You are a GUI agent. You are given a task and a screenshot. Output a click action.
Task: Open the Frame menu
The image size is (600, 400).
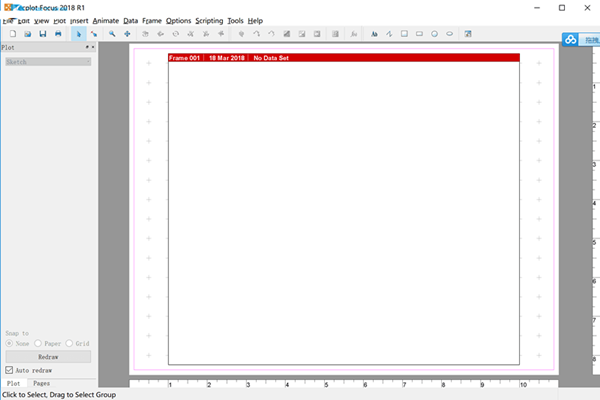click(x=152, y=21)
